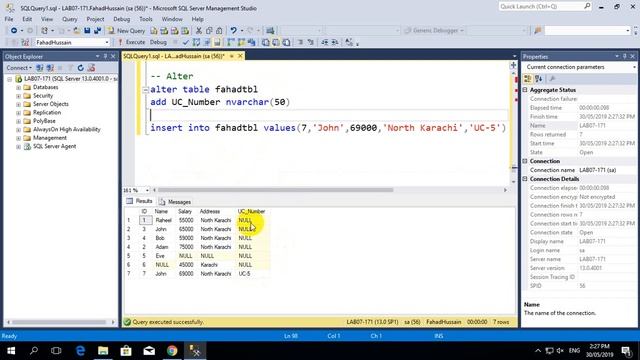Viewport: 640px width, 360px height.
Task: Click the Undo arrow icon
Action: (233, 31)
